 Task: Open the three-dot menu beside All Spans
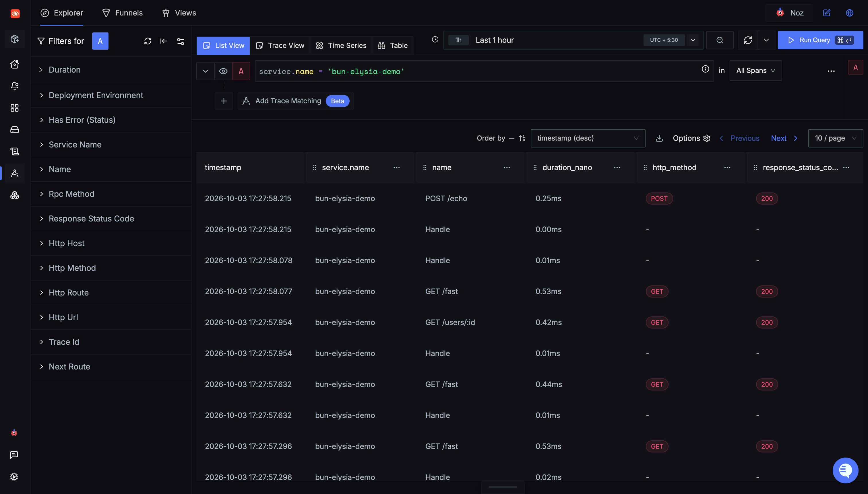(x=831, y=71)
